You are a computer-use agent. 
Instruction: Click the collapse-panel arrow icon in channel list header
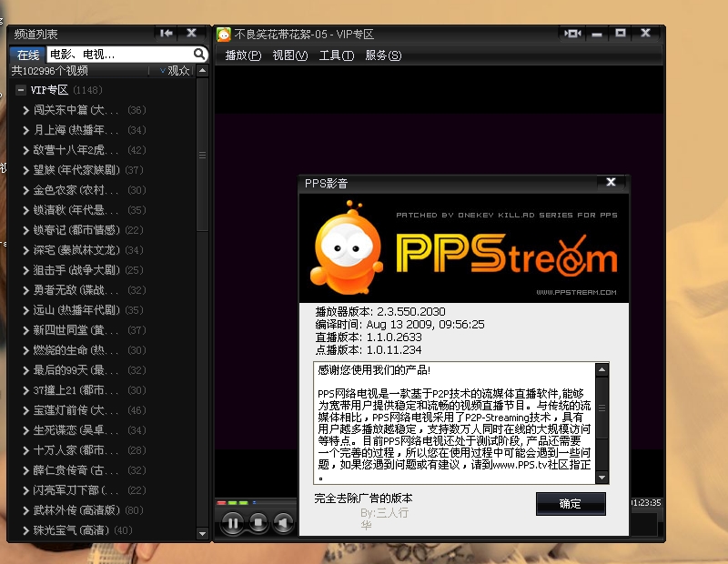[x=167, y=33]
